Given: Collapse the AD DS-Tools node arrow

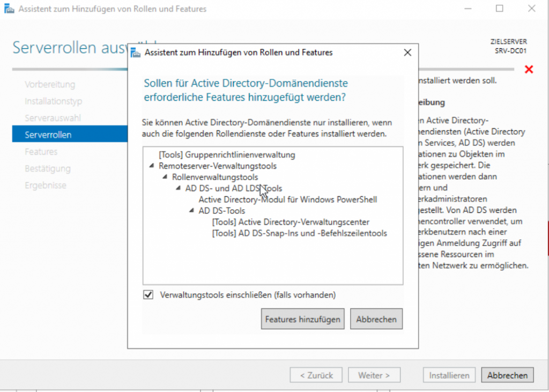Looking at the screenshot, I should (192, 211).
